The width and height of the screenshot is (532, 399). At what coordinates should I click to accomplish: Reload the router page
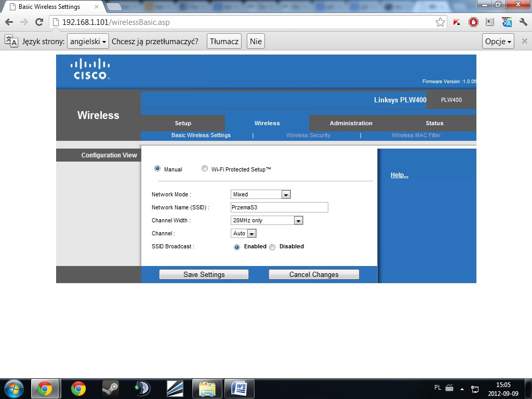coord(39,22)
